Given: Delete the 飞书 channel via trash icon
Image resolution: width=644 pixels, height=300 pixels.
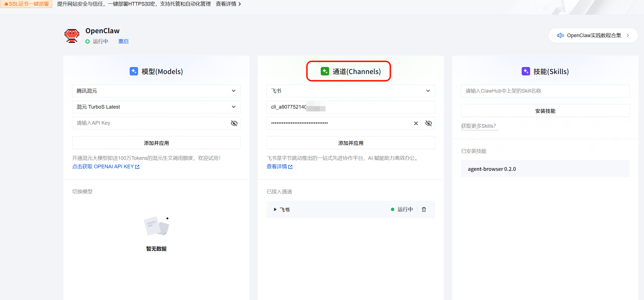Looking at the screenshot, I should click(424, 209).
